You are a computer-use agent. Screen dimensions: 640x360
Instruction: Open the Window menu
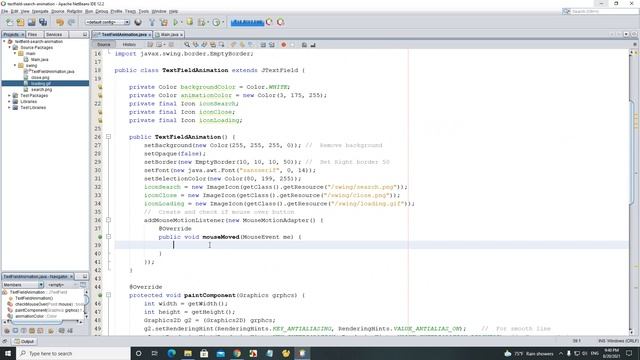click(159, 11)
